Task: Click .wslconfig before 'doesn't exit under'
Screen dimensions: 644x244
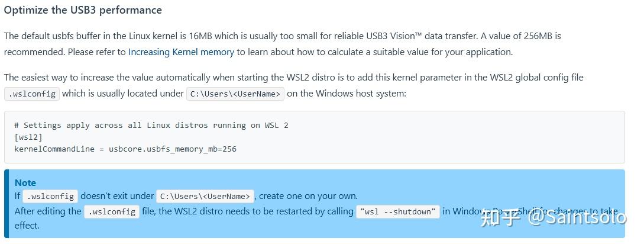Action: (x=50, y=196)
